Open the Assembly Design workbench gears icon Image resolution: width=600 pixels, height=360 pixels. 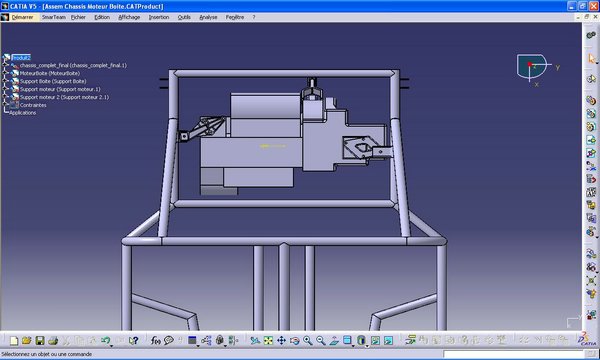[x=591, y=35]
